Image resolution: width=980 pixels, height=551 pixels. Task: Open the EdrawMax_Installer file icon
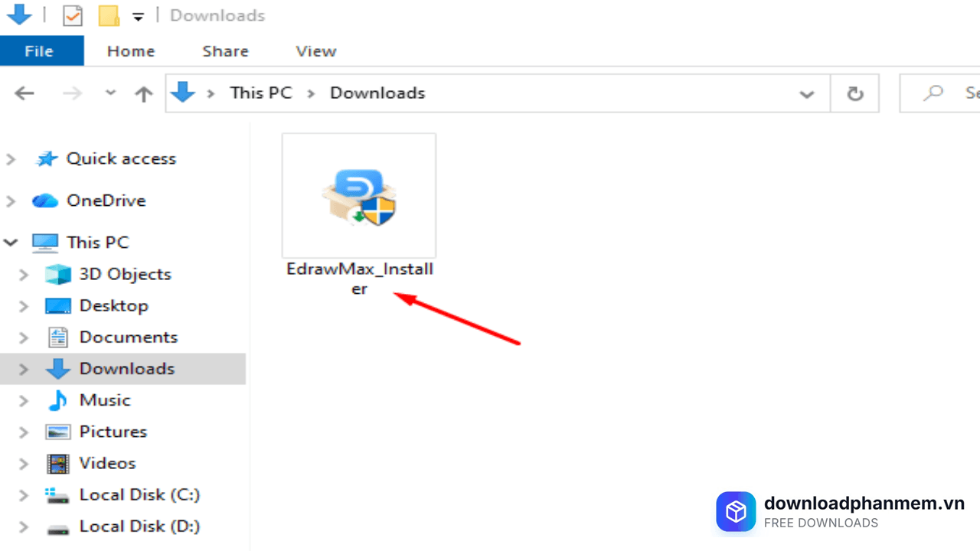359,196
